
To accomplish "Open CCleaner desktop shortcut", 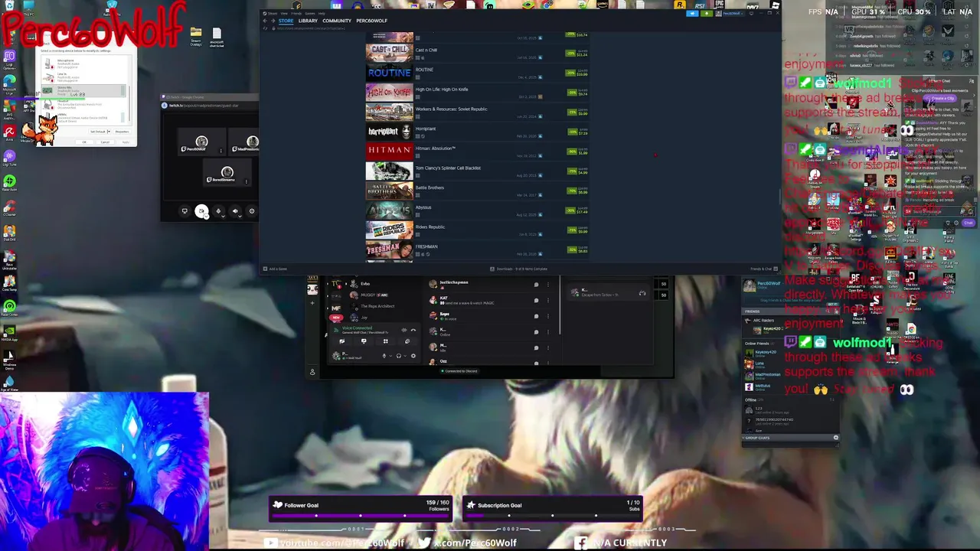I will pos(9,208).
